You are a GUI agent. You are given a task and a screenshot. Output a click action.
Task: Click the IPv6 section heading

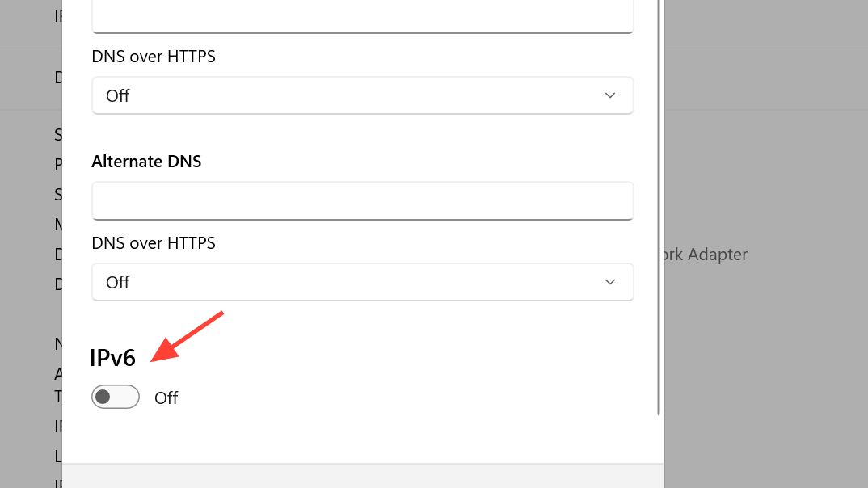click(x=112, y=358)
